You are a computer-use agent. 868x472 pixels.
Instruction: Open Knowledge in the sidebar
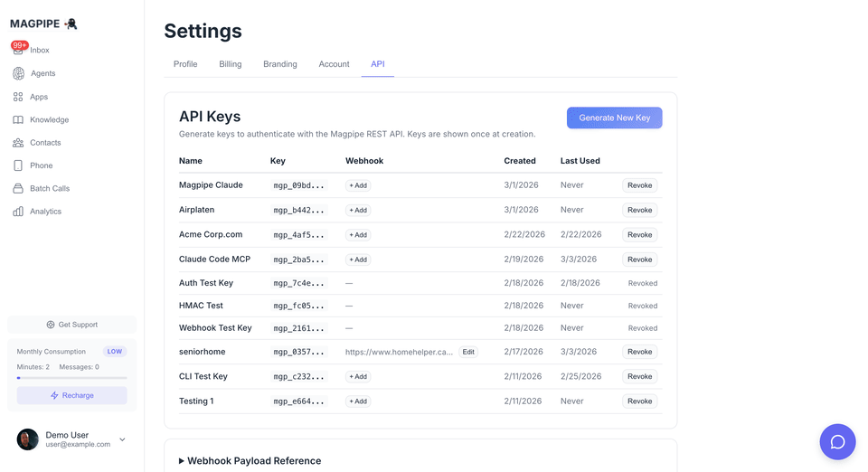tap(49, 119)
